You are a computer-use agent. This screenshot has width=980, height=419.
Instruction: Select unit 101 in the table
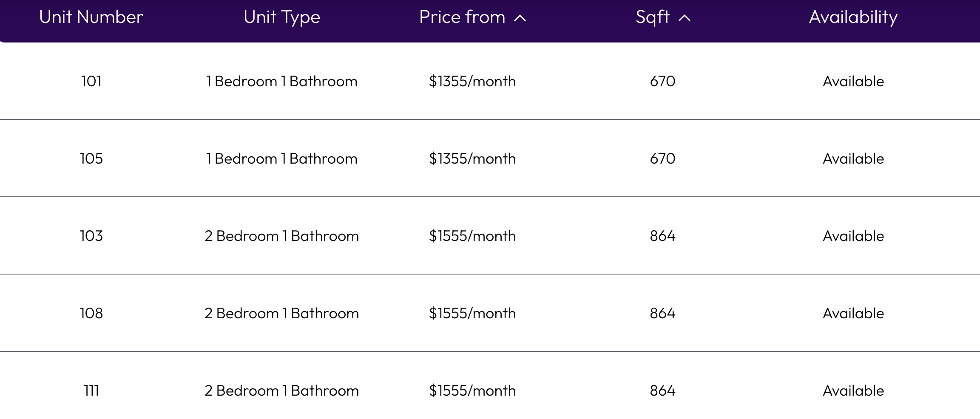(91, 81)
